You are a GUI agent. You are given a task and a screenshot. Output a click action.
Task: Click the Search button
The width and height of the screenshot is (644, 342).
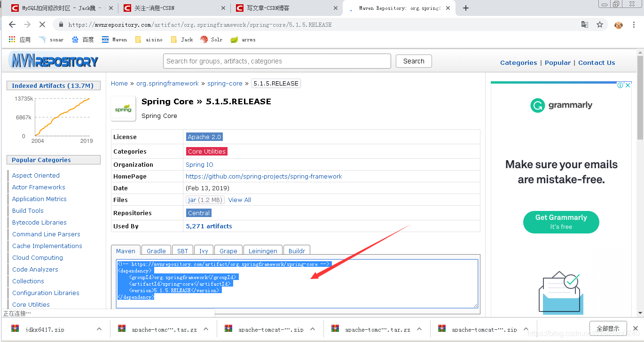414,61
